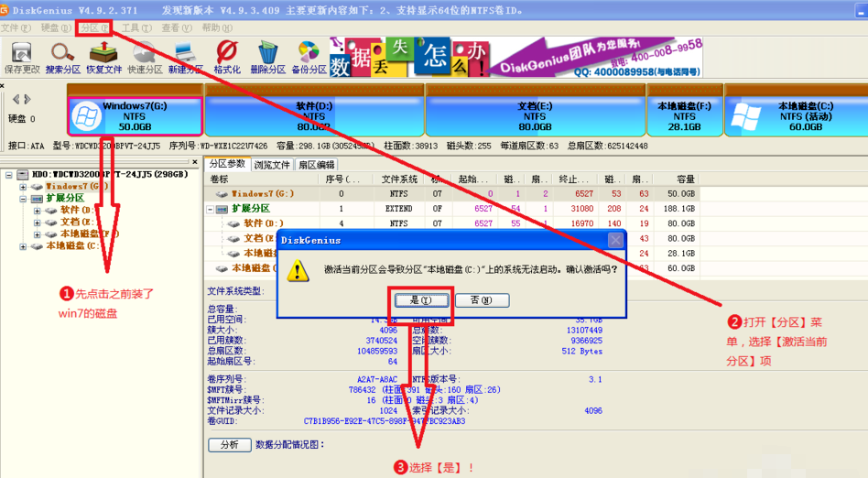
Task: Open the 工具(T) menu
Action: pyautogui.click(x=136, y=27)
